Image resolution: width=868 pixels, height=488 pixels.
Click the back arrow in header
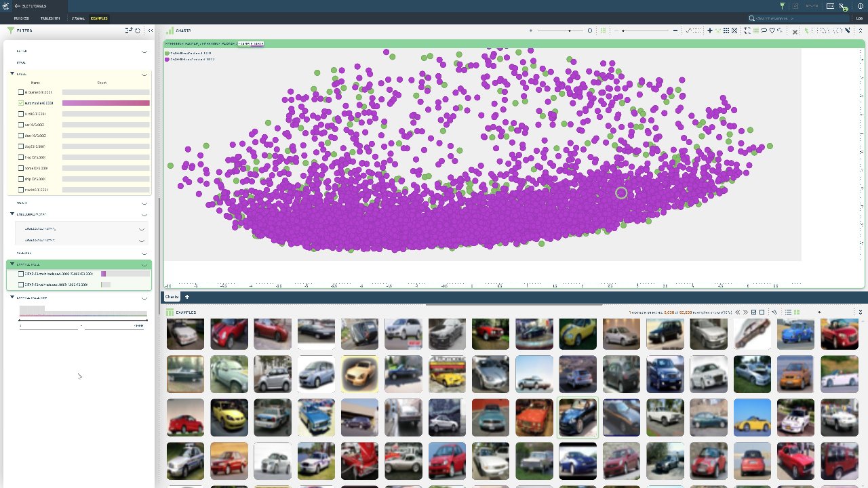[17, 6]
